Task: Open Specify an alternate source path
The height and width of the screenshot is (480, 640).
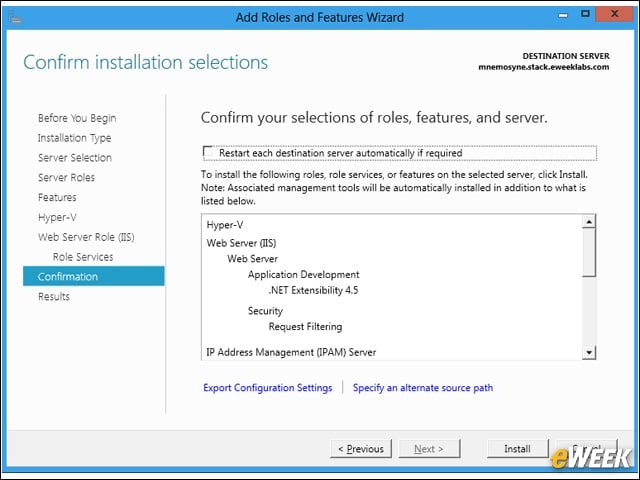Action: coord(423,387)
